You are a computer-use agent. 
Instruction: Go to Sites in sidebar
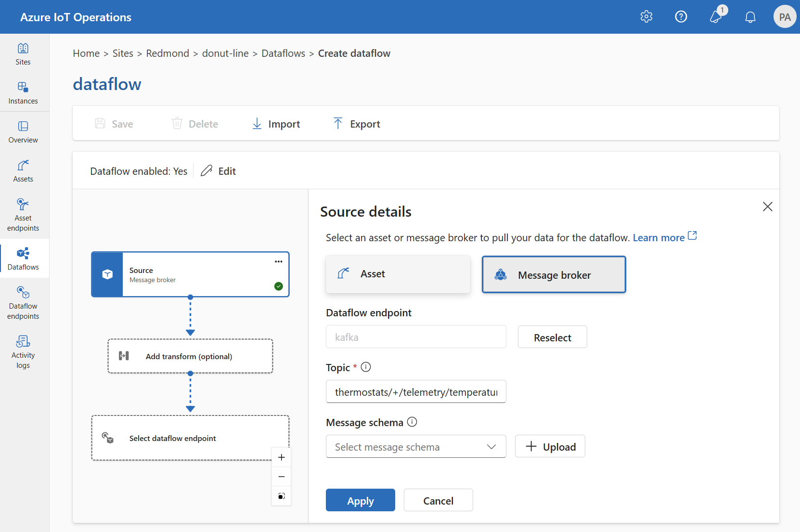tap(23, 54)
